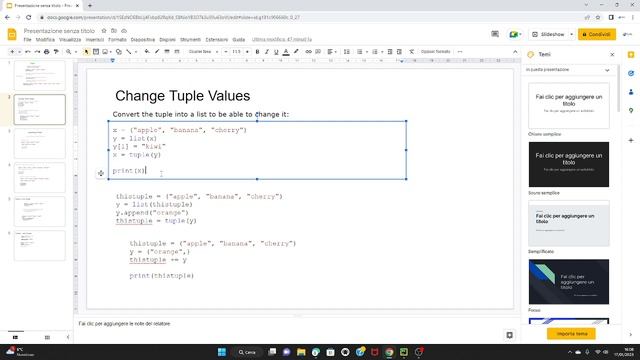Click the Importa tema button
This screenshot has height=360, width=640.
571,334
